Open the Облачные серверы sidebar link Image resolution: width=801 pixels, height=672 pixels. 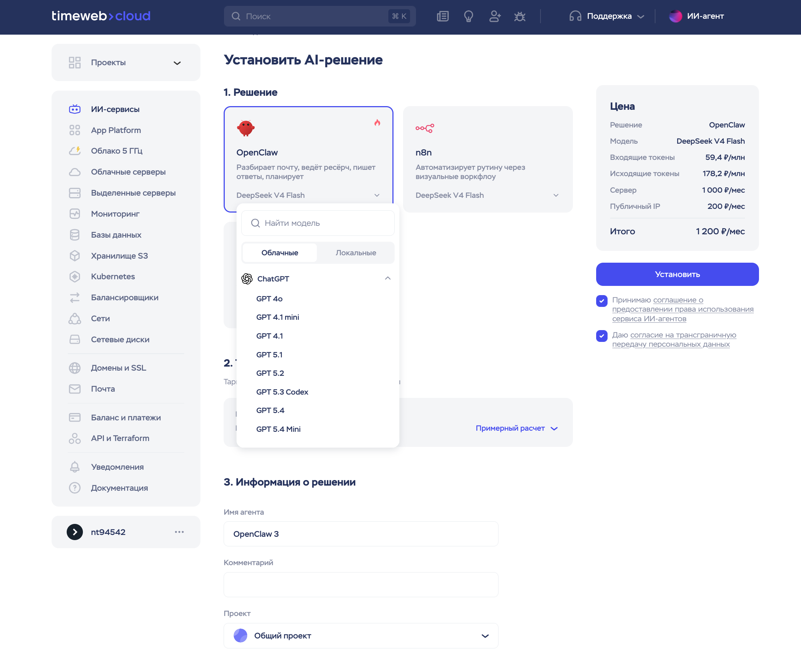(128, 172)
